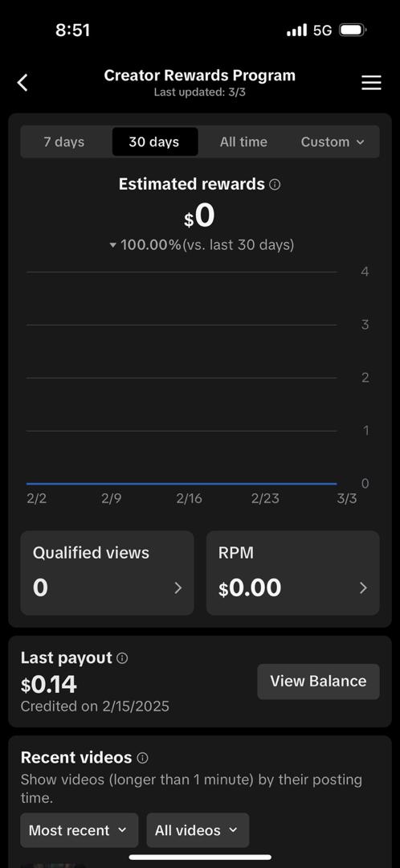Tap info icon beside Recent videos
This screenshot has height=868, width=400.
coord(142,757)
